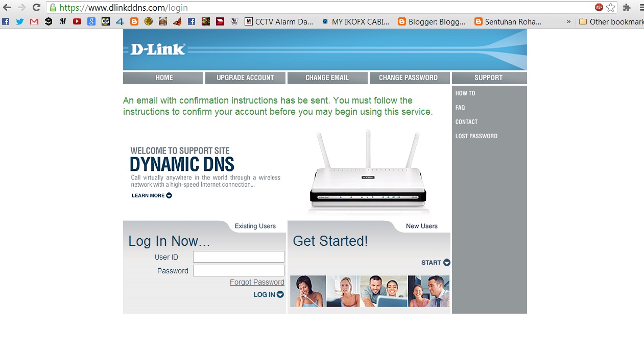Open the CHANGE PASSWORD tab
The height and width of the screenshot is (356, 644).
coord(410,78)
